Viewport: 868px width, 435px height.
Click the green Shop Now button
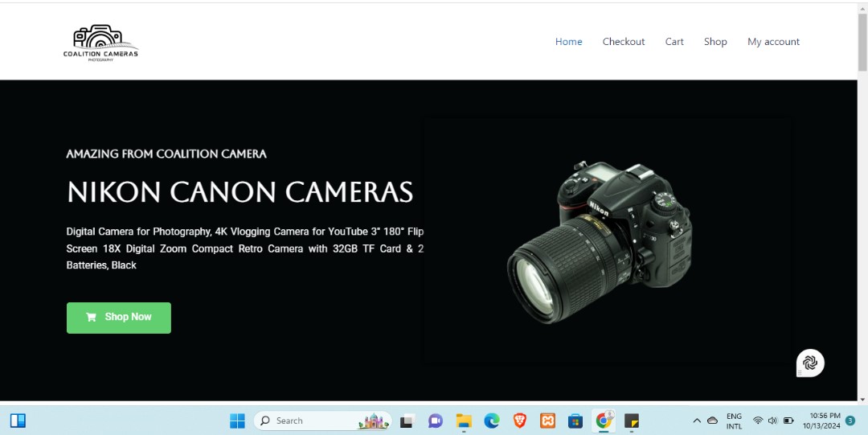click(118, 318)
